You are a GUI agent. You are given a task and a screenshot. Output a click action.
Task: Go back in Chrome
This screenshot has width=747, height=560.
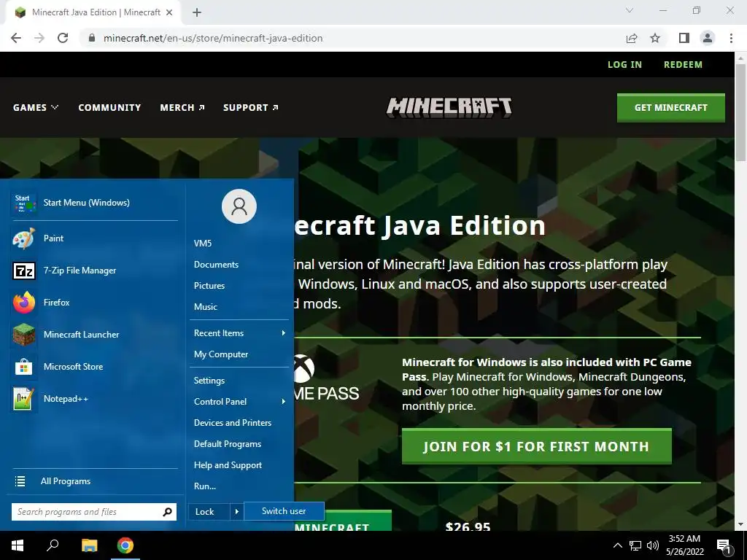(x=16, y=38)
